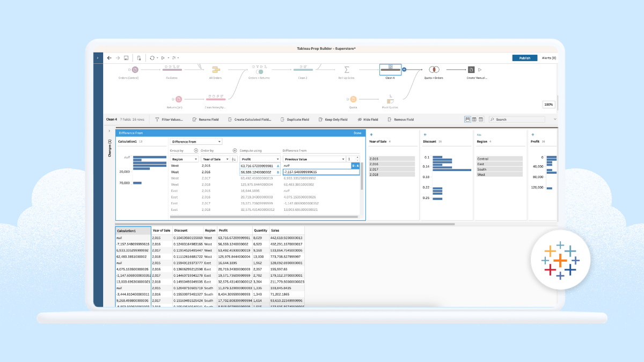
Task: Switch to list view in profile pane
Action: click(x=474, y=119)
